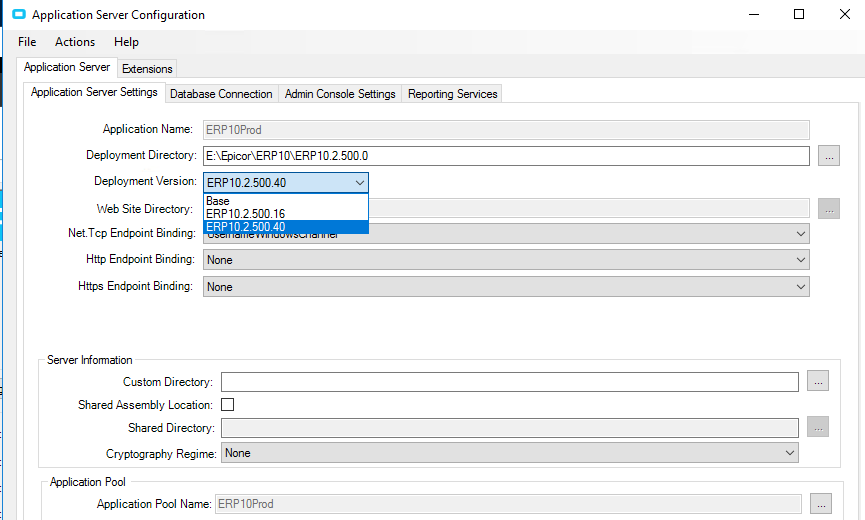Switch to the Extensions tab
Screen dimensions: 865x520
147,69
